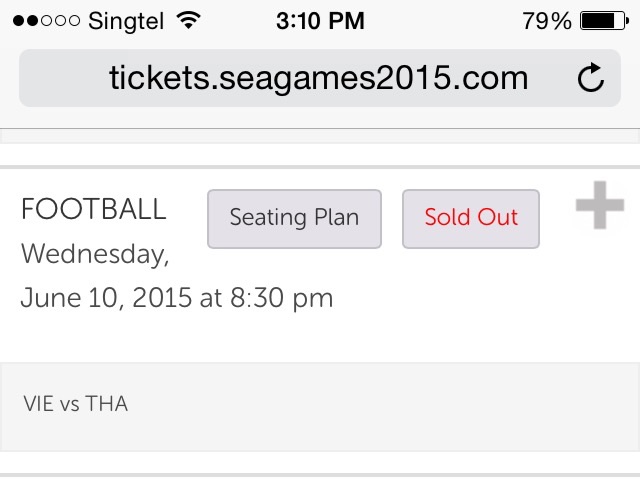
Task: Tap the battery icon in status bar
Action: pos(603,19)
